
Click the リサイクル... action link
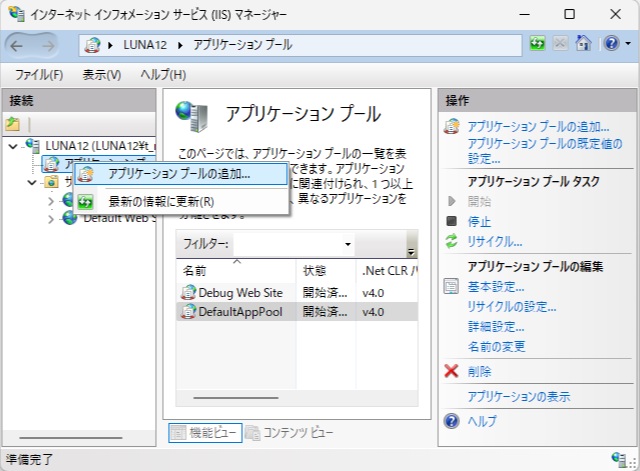(494, 242)
